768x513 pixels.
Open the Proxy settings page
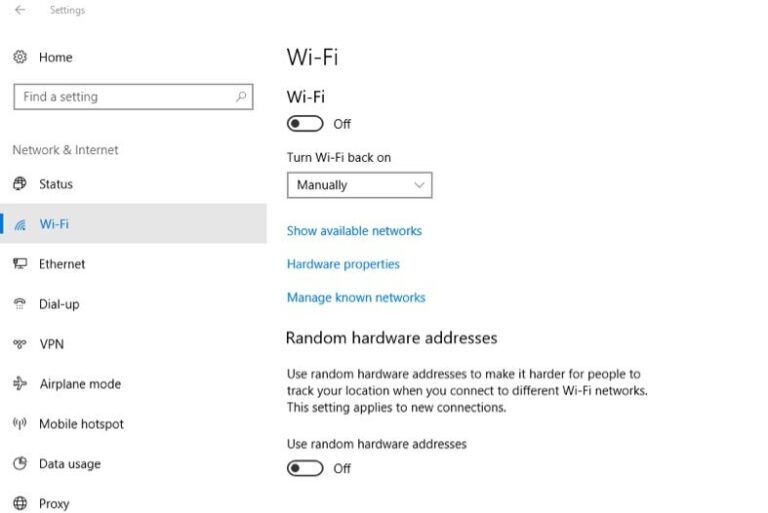point(54,504)
